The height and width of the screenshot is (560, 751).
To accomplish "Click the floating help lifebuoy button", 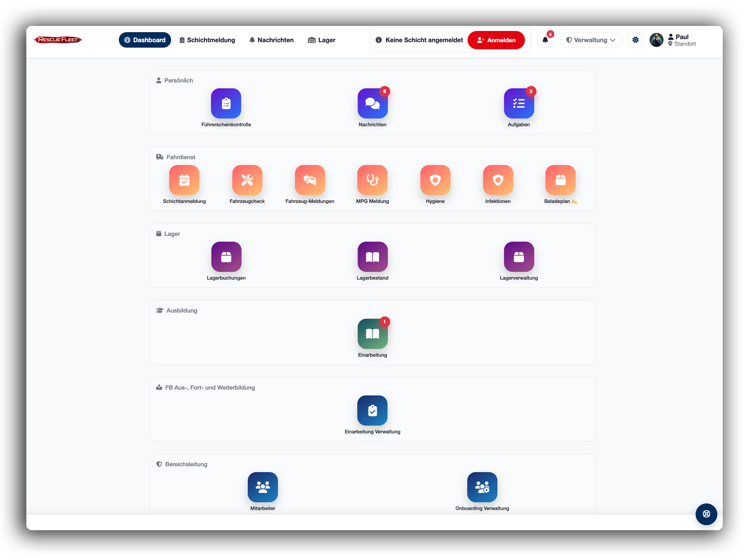I will click(x=706, y=514).
